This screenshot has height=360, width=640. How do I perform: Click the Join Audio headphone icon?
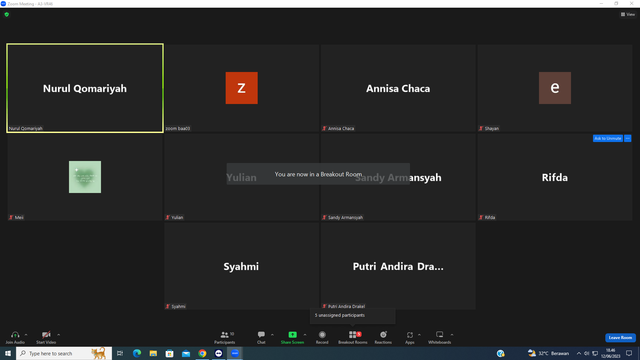15,335
